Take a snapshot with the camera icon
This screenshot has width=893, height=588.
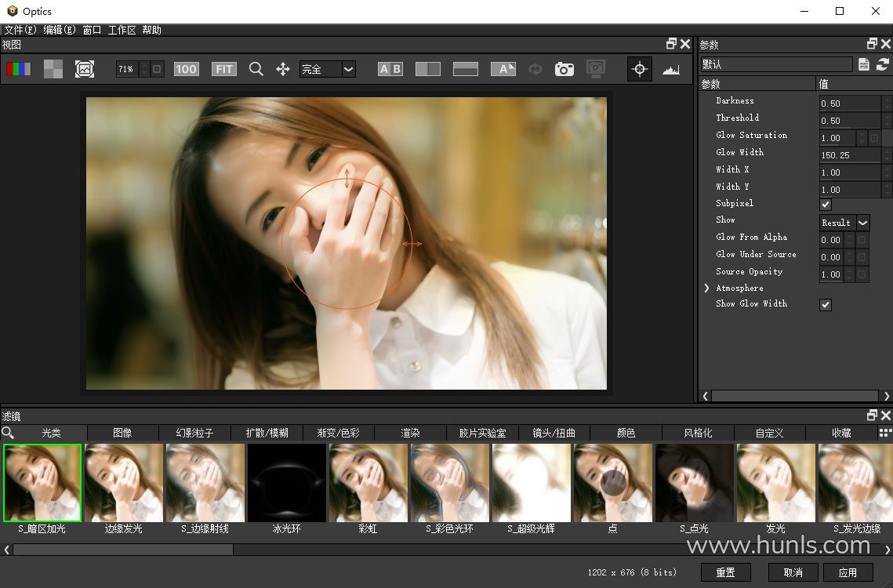point(564,69)
